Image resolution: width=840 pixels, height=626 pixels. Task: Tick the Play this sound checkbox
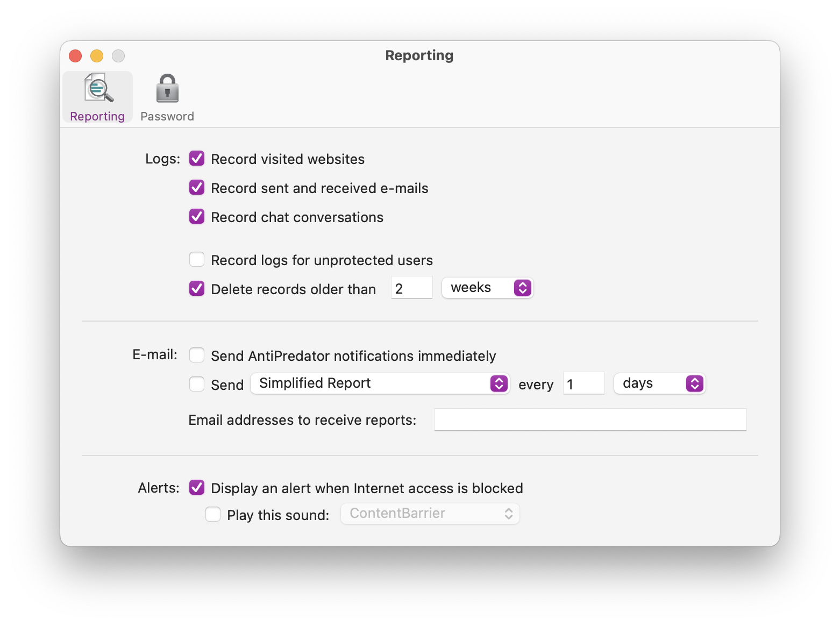pyautogui.click(x=213, y=515)
